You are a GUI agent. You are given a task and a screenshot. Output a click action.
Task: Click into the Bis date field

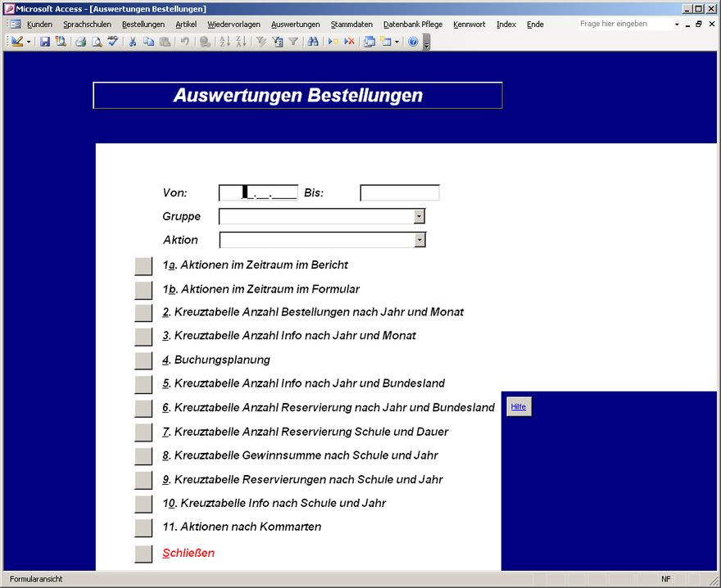pos(400,192)
